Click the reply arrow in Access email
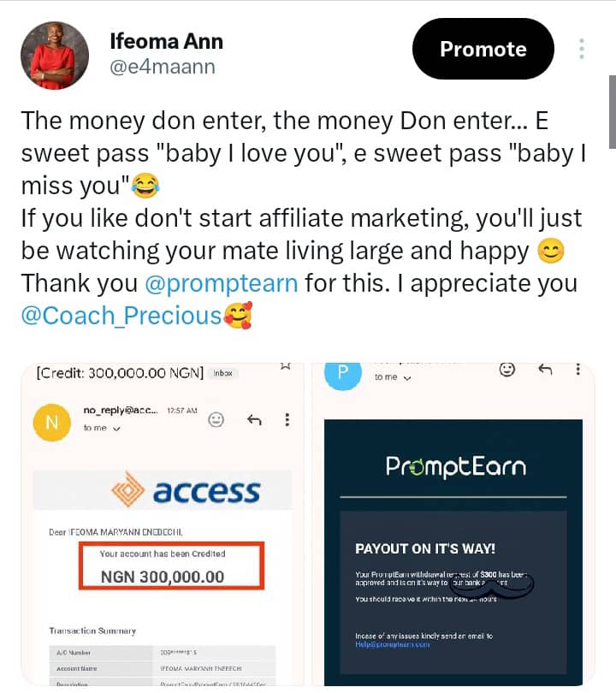 pos(254,419)
